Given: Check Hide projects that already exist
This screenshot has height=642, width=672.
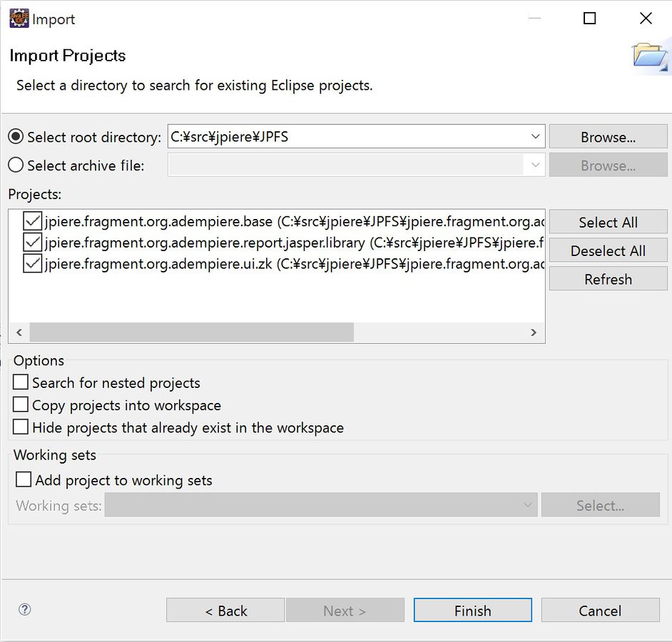Looking at the screenshot, I should click(21, 427).
